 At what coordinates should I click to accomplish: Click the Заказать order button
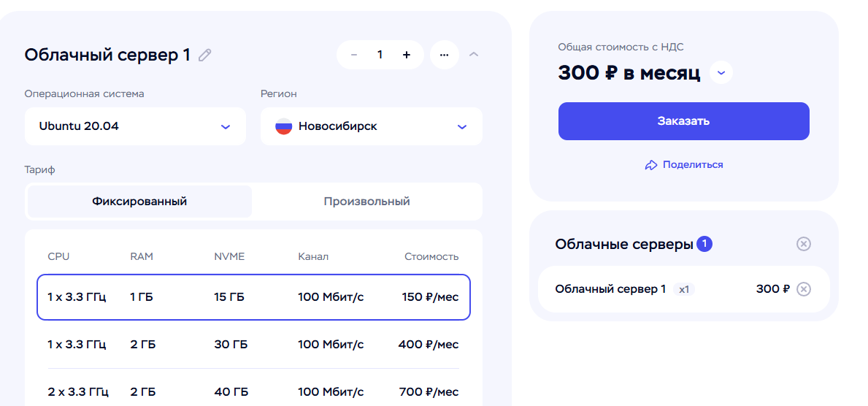[683, 120]
